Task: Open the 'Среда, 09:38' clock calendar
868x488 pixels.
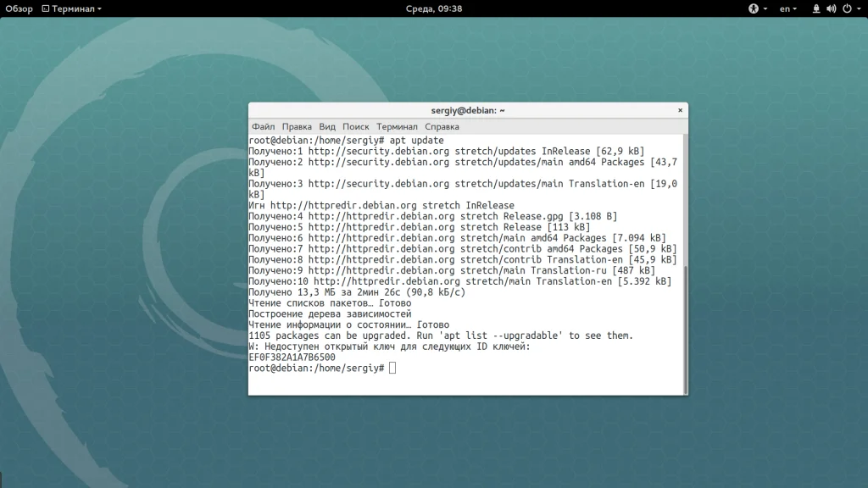Action: [433, 8]
